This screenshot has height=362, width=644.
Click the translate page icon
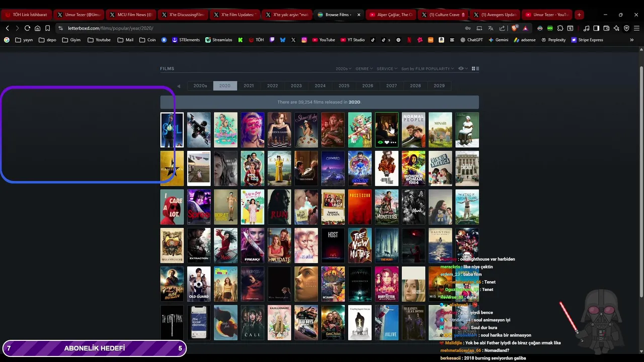[x=491, y=28]
